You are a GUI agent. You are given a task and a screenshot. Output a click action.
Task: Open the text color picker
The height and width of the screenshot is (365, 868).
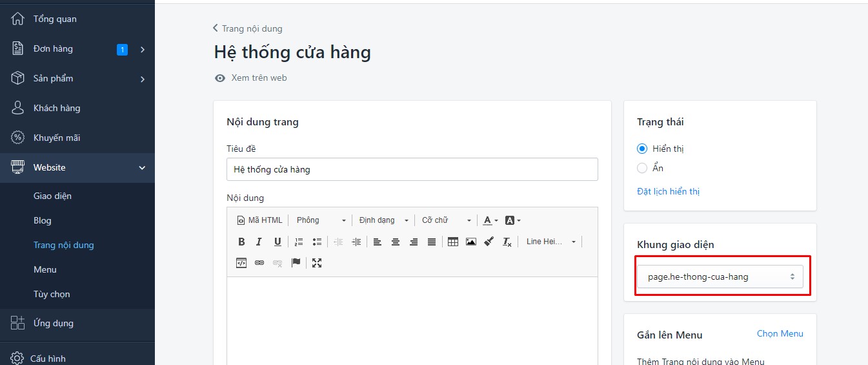pyautogui.click(x=490, y=220)
